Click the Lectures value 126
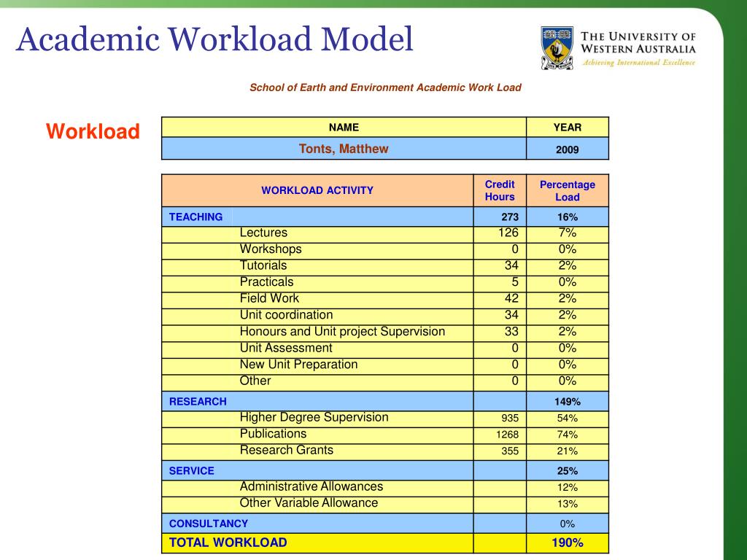The height and width of the screenshot is (560, 747). tap(508, 233)
